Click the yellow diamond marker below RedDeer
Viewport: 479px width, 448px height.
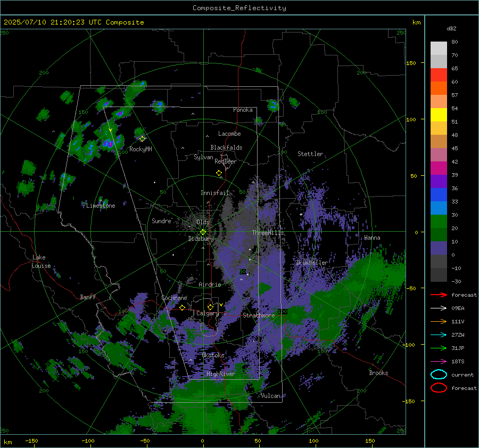point(219,173)
